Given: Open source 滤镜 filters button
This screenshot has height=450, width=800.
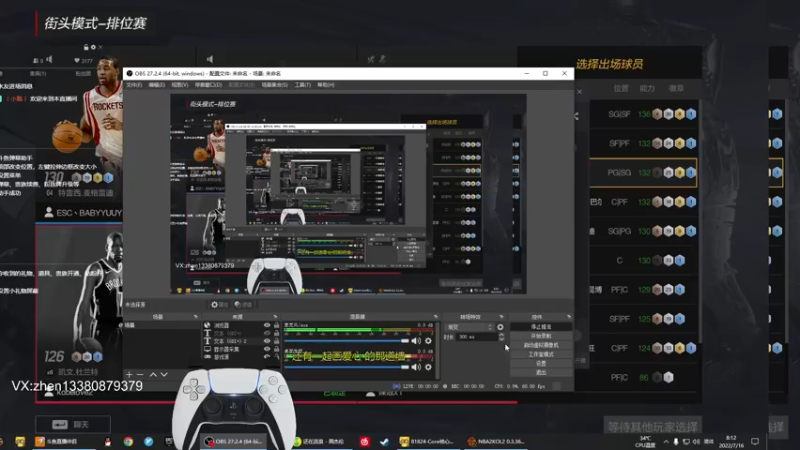Looking at the screenshot, I should pos(244,305).
